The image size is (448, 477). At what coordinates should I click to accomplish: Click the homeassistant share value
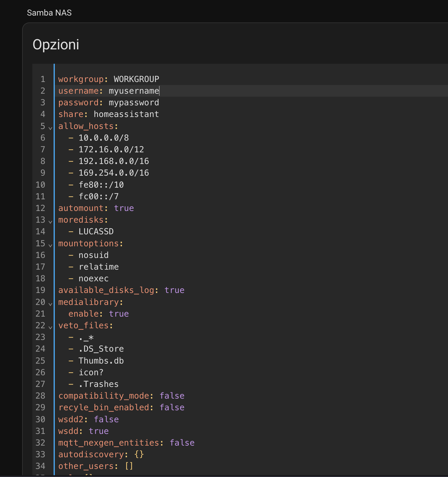pos(126,114)
